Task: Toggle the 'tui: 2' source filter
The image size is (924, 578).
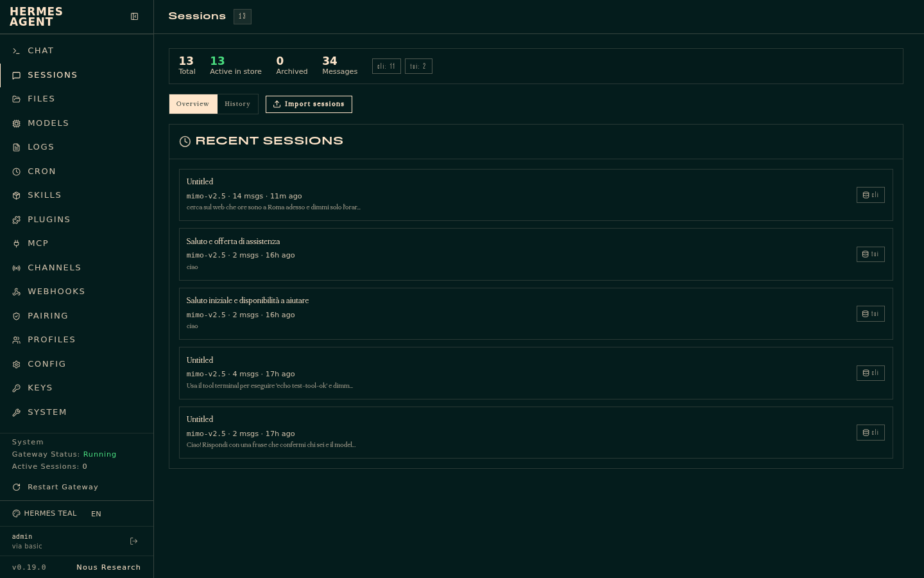Action: [418, 66]
